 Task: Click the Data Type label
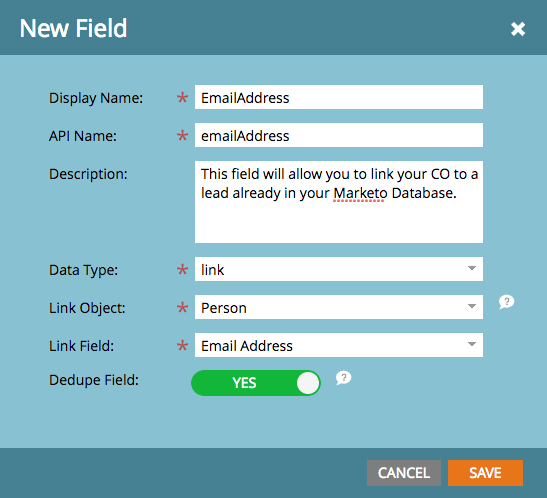[83, 270]
